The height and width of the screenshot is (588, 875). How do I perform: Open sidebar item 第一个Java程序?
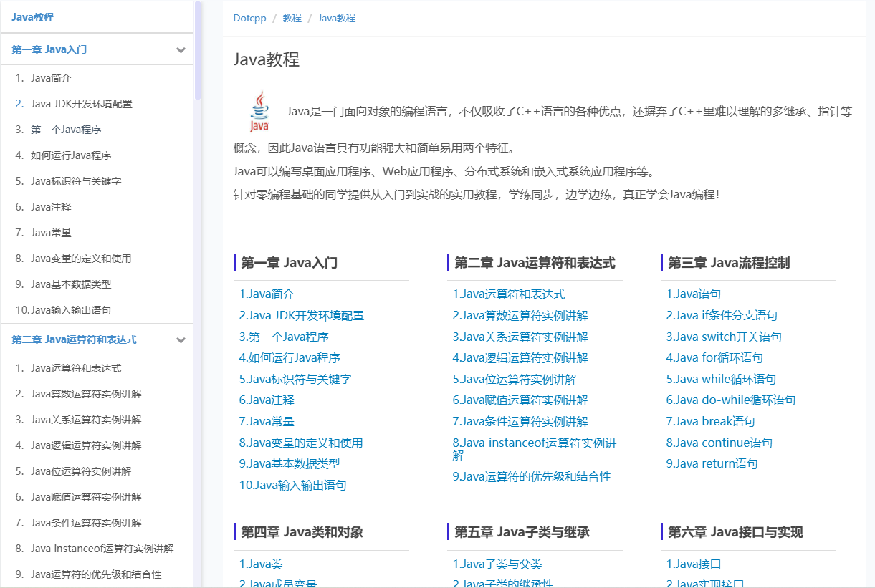[x=66, y=130]
